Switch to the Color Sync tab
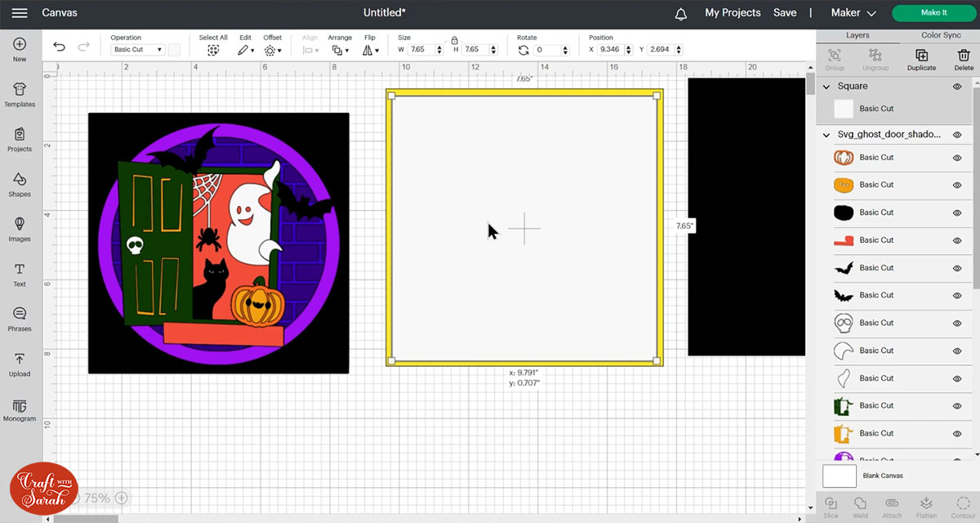The image size is (980, 523). click(x=941, y=35)
